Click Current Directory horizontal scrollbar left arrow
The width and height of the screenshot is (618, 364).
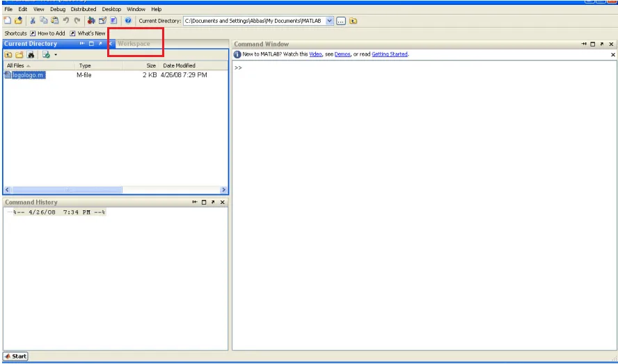click(7, 190)
